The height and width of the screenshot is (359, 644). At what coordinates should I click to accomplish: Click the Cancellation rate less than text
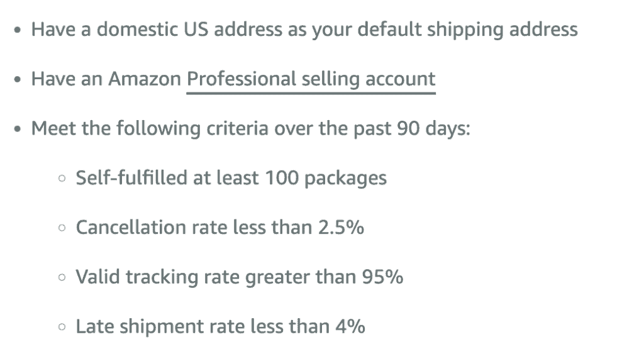(196, 228)
